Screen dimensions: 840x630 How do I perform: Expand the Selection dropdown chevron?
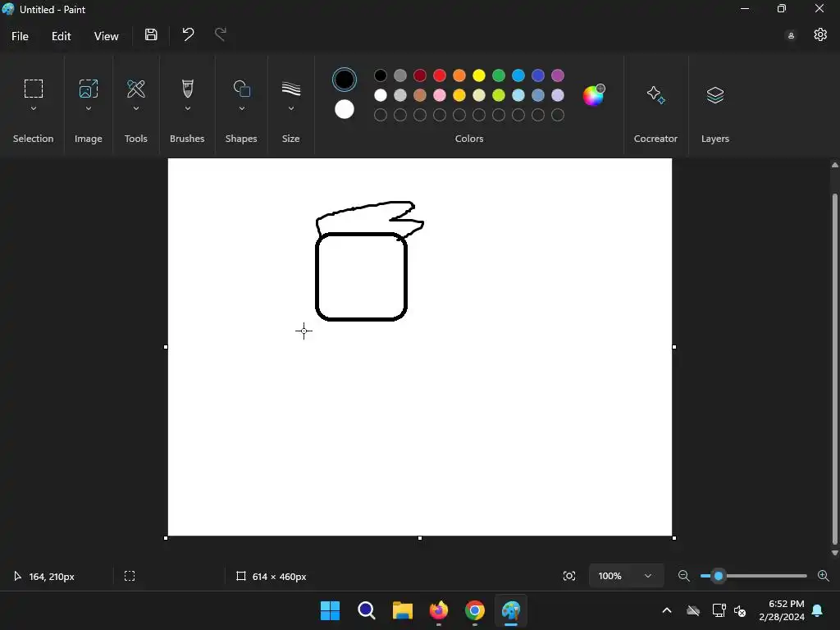(x=33, y=108)
